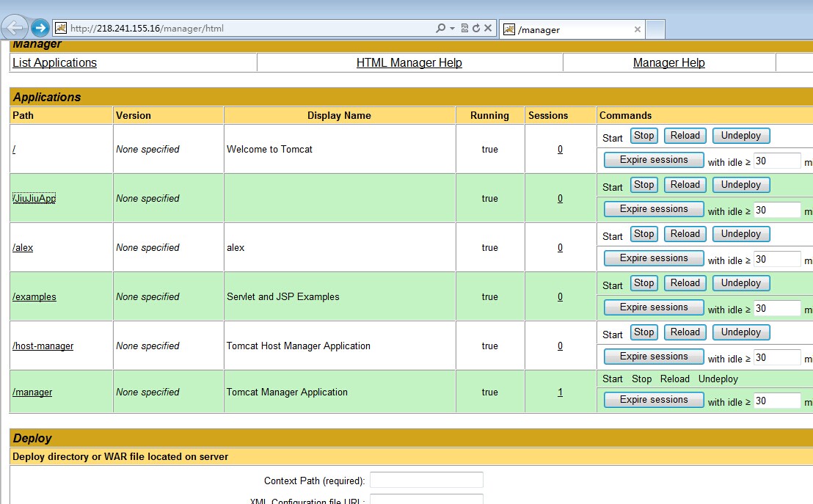View sessions count for Welcome to Tomcat
The height and width of the screenshot is (504, 813).
tap(560, 150)
